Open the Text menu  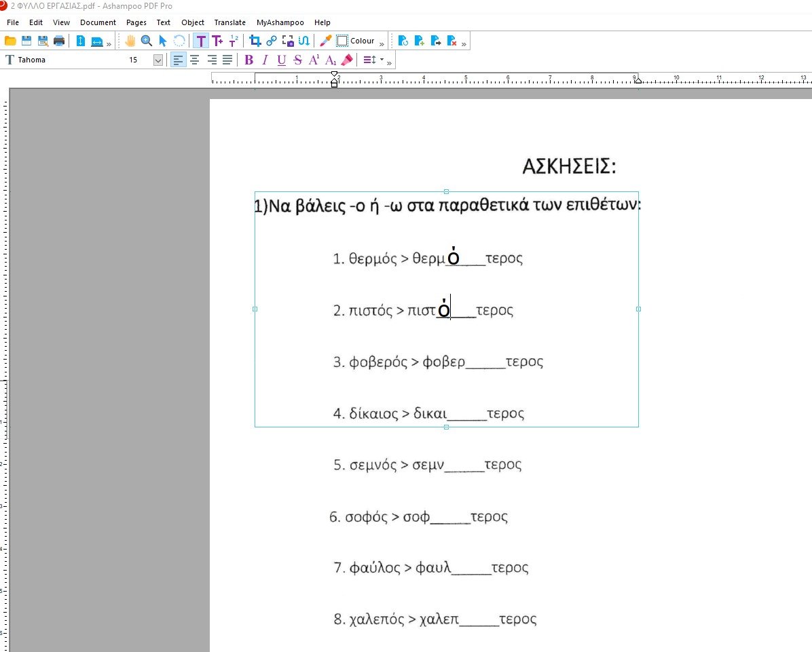(163, 22)
